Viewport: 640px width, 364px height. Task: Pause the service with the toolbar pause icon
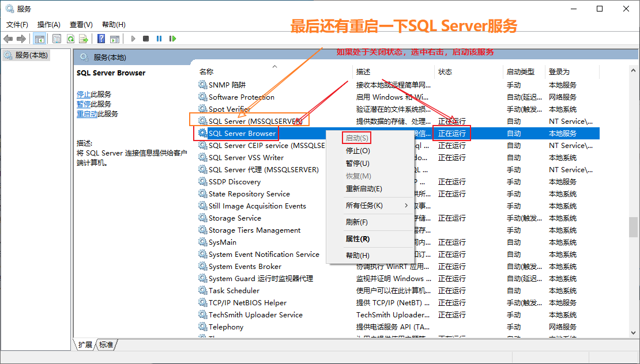coord(159,39)
